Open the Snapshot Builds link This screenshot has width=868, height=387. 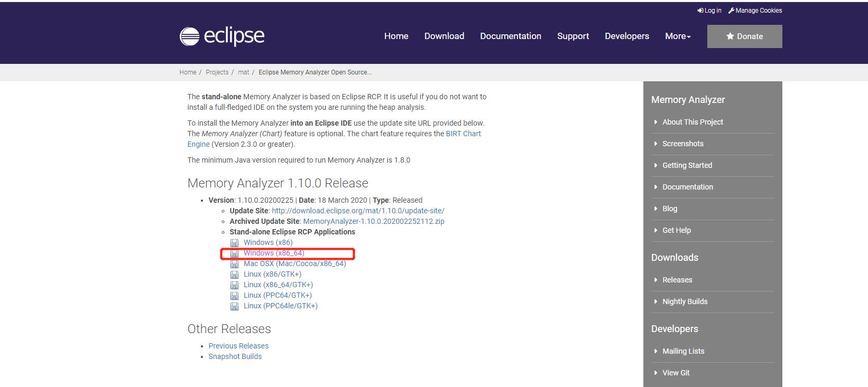coord(235,356)
